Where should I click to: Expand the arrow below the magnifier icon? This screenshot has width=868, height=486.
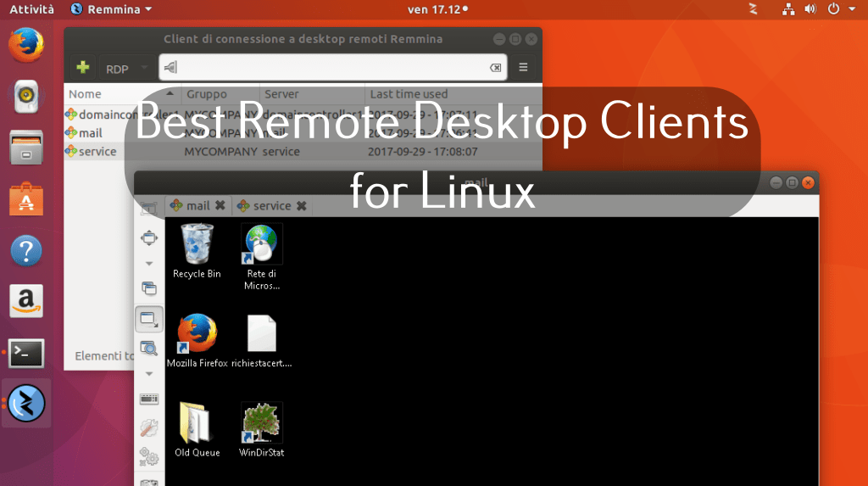[x=149, y=374]
